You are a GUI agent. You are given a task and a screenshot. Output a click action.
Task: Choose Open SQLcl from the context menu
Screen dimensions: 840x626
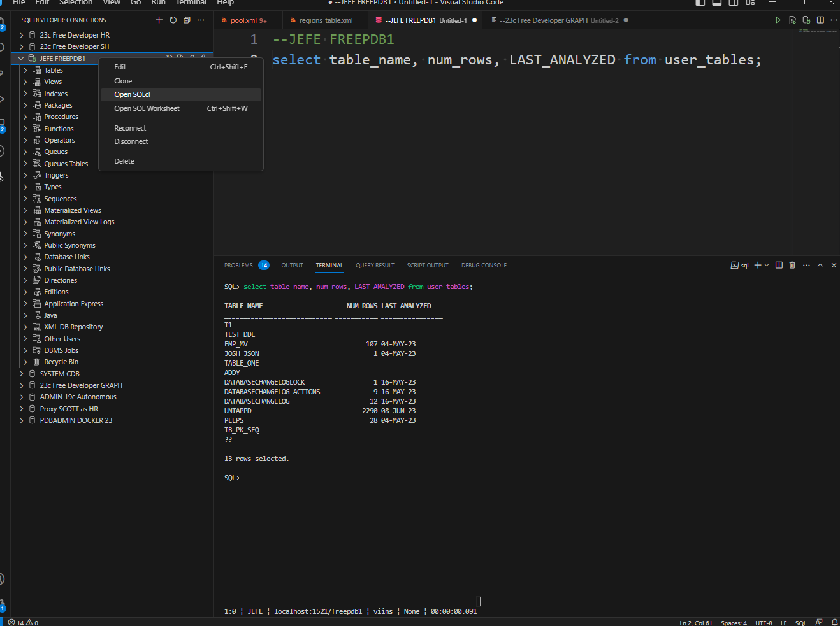[x=132, y=94]
